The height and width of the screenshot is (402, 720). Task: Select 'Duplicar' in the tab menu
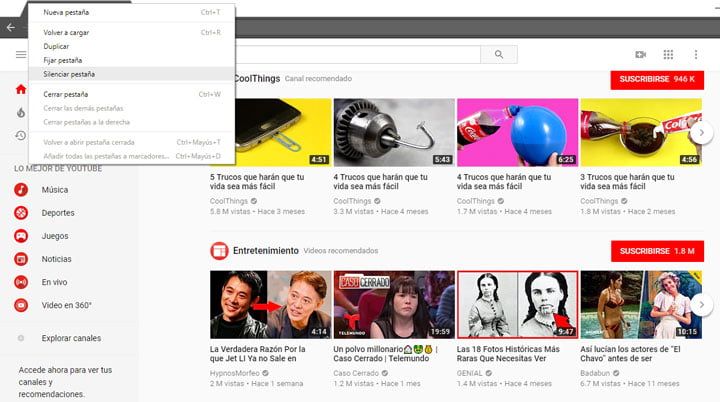132,46
